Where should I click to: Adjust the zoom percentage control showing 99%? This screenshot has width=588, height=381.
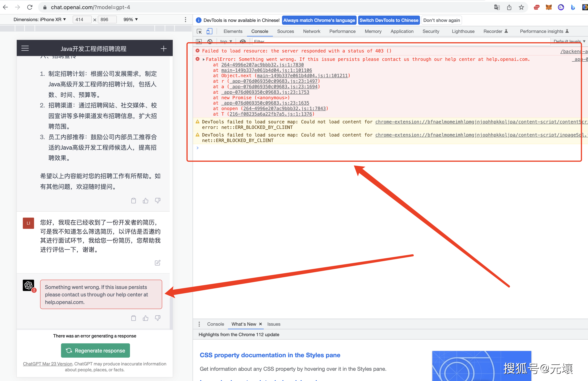click(130, 19)
